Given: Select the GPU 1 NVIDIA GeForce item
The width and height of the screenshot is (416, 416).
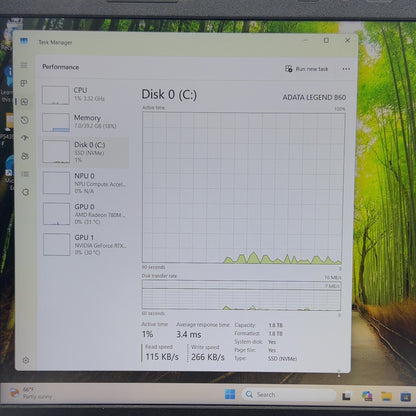Looking at the screenshot, I should pos(85,244).
